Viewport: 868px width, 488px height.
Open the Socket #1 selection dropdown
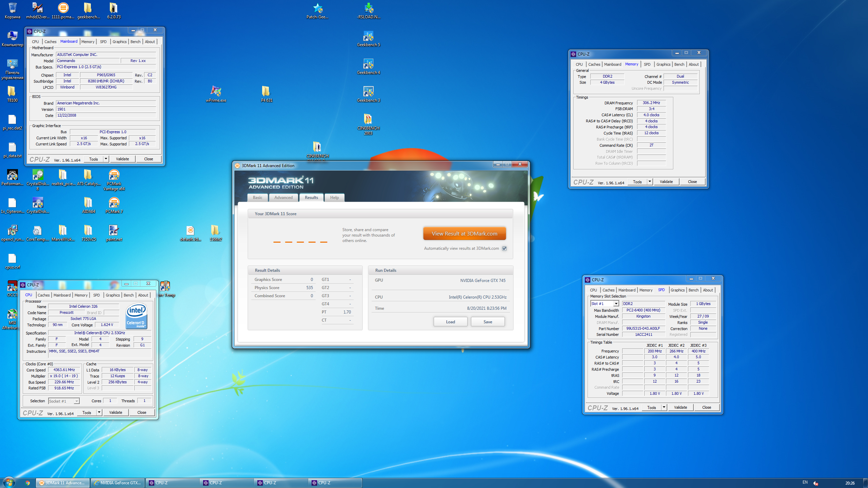pos(77,401)
